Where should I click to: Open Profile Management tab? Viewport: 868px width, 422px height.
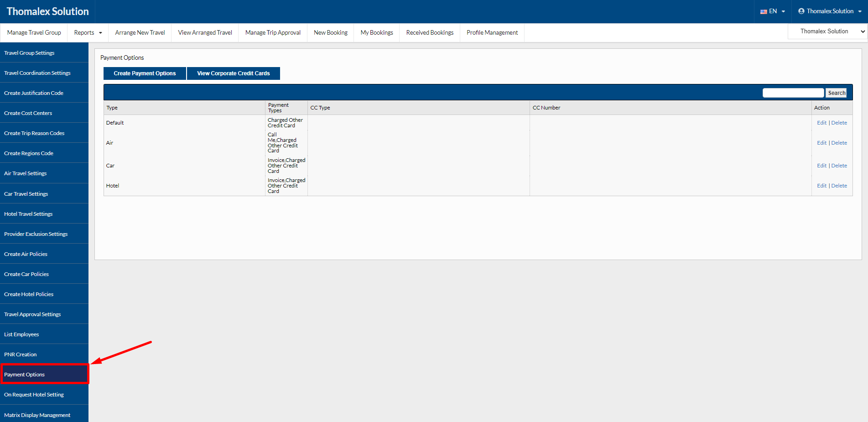(492, 33)
